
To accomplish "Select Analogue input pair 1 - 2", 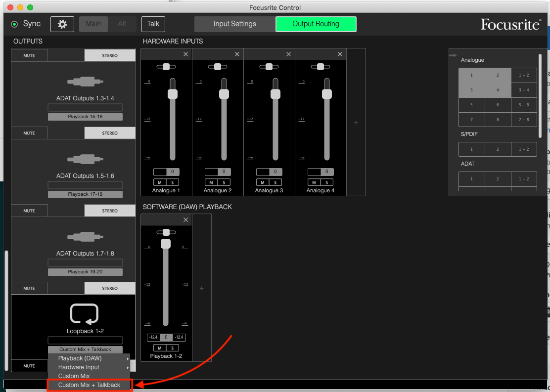I will [524, 75].
